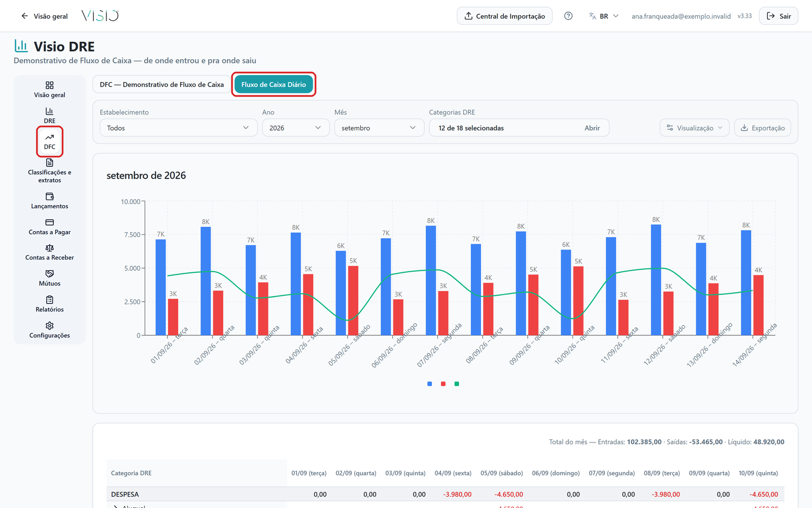This screenshot has height=508, width=812.
Task: Open the BR language selector
Action: [604, 16]
